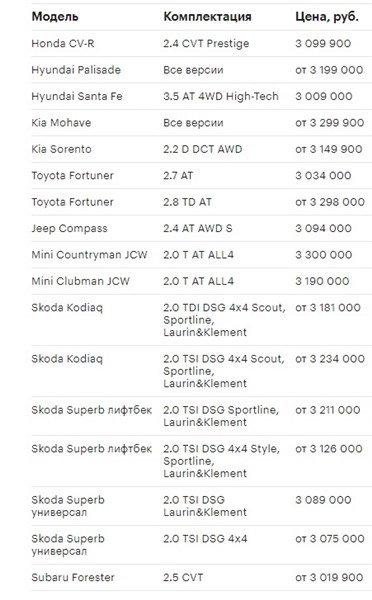Click Toyota Fortuner 2.8 TD AT trim
372x600 pixels.
click(188, 202)
